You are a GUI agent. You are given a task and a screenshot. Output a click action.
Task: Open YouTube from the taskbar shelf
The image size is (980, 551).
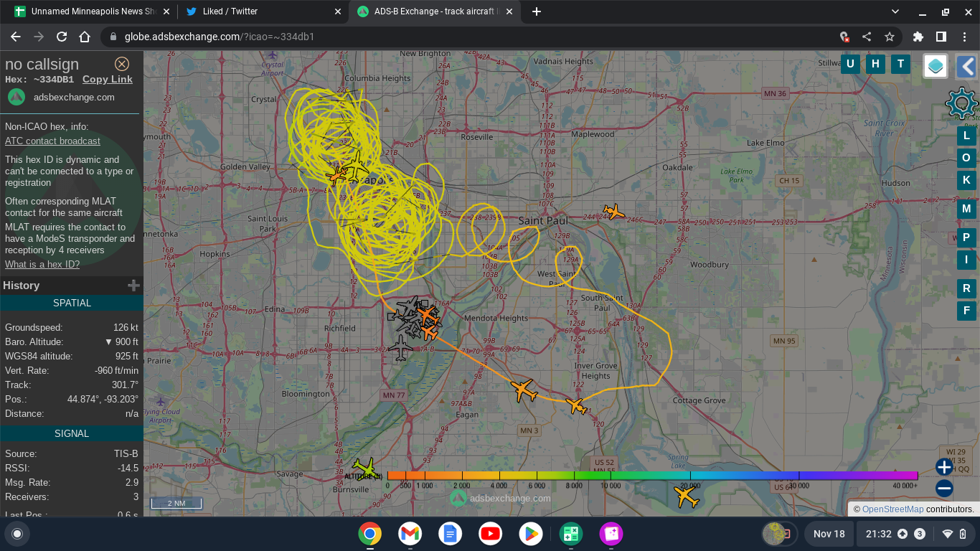pos(491,534)
